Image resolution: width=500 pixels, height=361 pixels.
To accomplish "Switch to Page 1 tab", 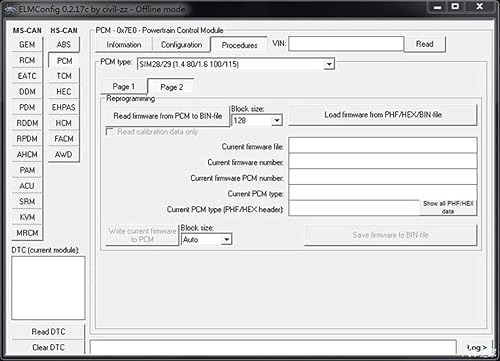I will coord(123,87).
